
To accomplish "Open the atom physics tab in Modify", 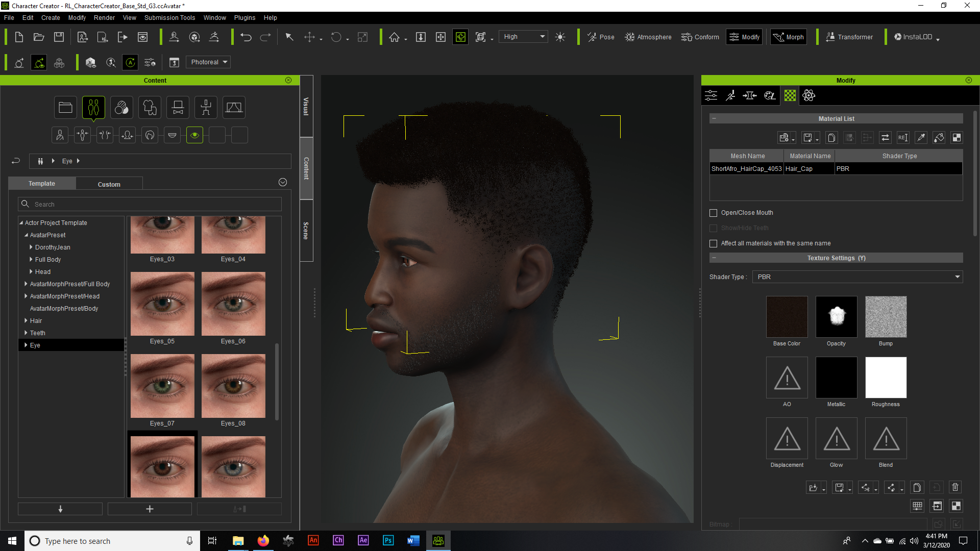I will 808,95.
